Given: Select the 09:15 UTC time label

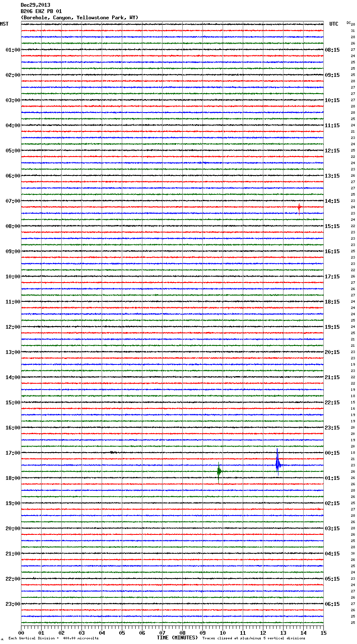Looking at the screenshot, I should pos(332,75).
